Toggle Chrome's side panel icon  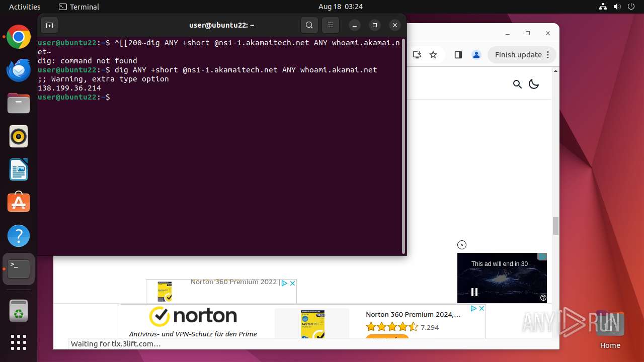[458, 55]
